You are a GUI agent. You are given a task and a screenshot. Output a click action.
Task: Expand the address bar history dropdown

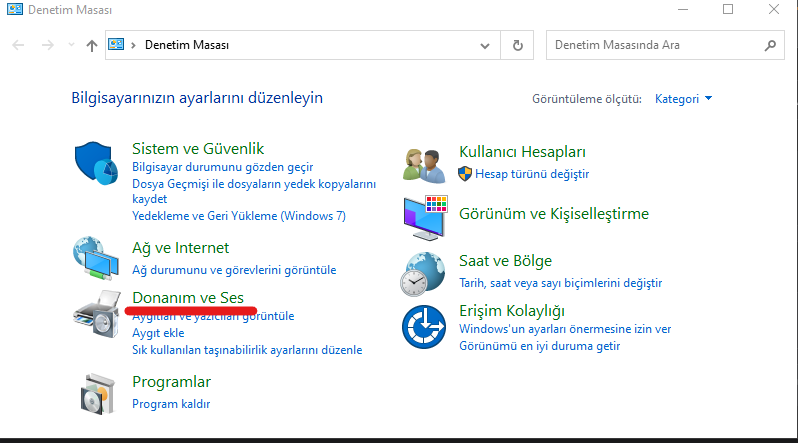[485, 46]
